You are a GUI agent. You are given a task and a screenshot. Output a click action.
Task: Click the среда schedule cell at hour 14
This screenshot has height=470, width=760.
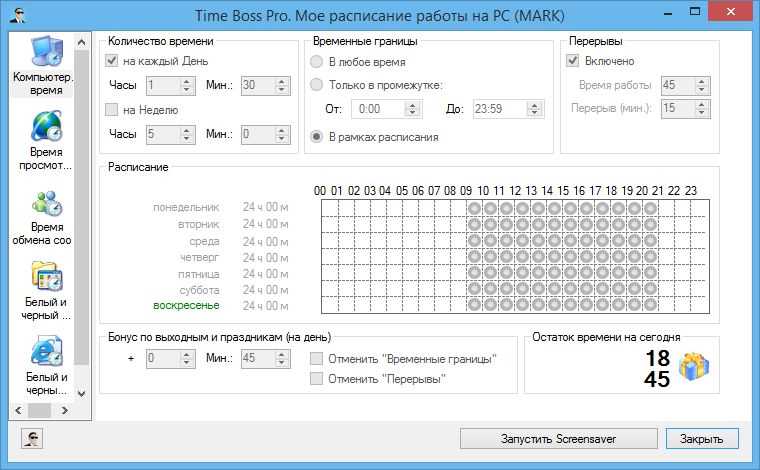(554, 240)
